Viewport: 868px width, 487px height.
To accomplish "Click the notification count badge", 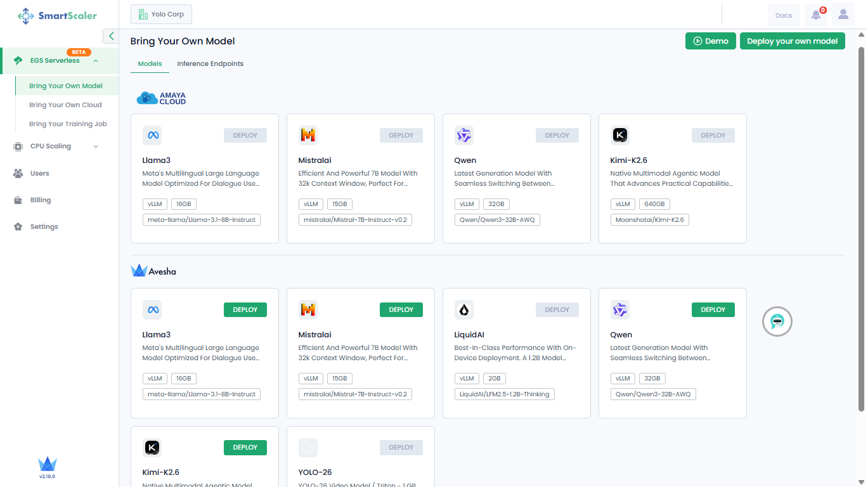I will 823,10.
